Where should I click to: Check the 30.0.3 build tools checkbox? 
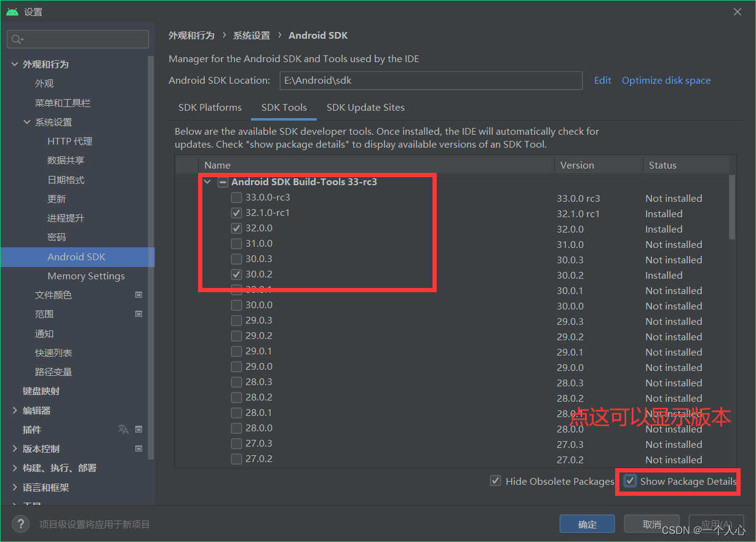236,259
